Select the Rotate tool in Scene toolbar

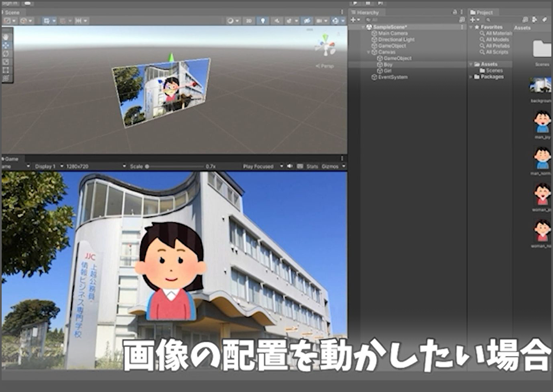click(x=6, y=54)
